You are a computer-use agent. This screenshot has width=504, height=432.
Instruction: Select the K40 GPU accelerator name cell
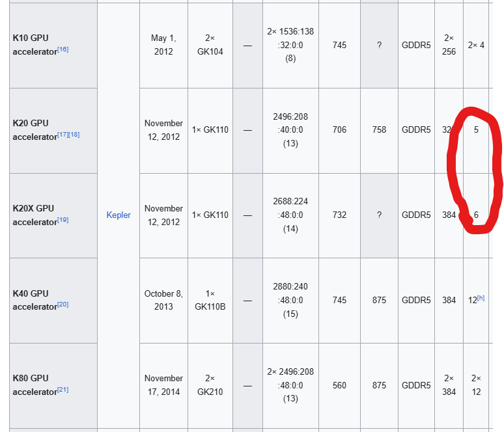(53, 301)
